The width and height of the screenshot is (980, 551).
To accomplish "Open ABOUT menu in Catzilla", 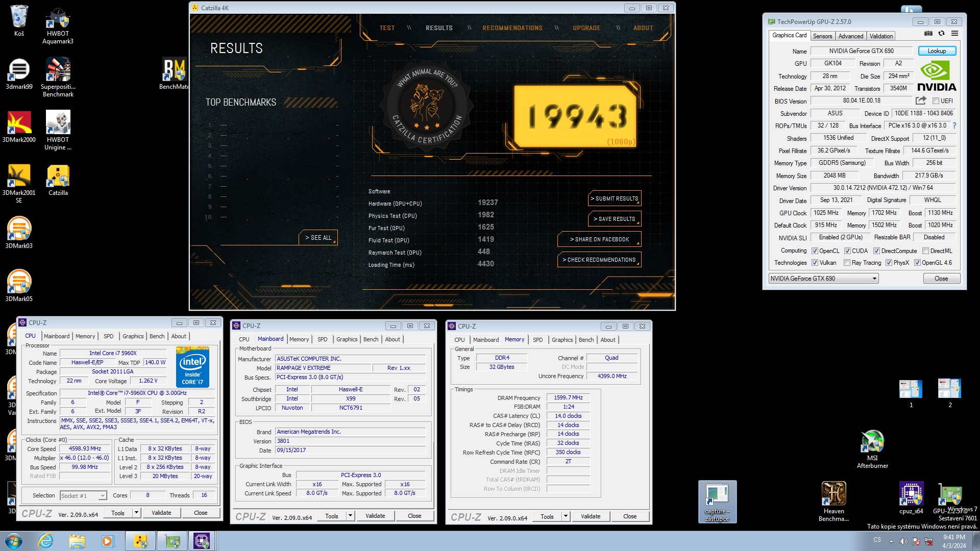I will tap(643, 28).
